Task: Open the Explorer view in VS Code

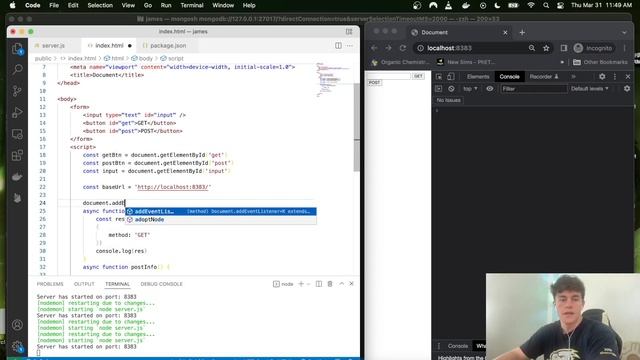Action: pyautogui.click(x=17, y=49)
